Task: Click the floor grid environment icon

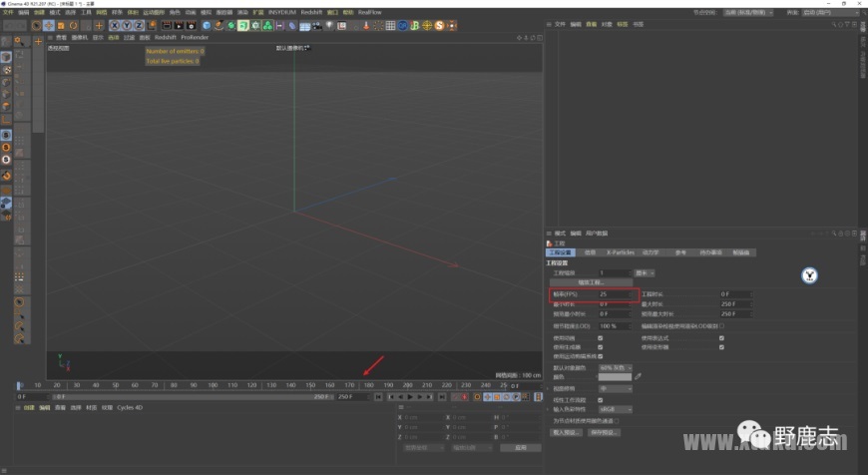Action: (304, 26)
